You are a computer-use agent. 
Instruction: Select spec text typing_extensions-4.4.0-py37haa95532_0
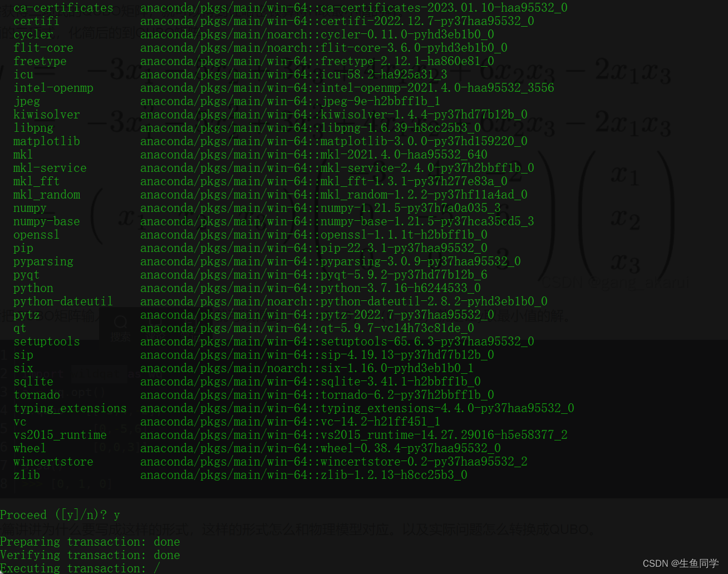447,408
